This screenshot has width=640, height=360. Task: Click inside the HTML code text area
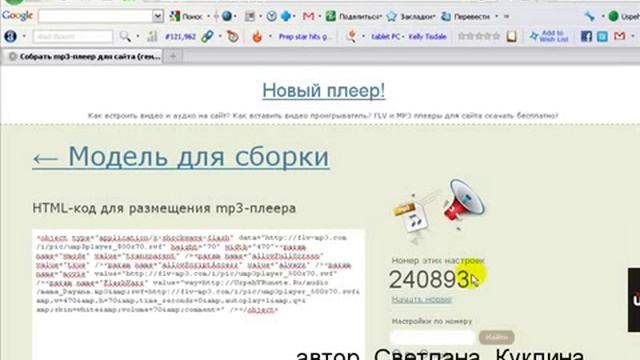pos(198,294)
